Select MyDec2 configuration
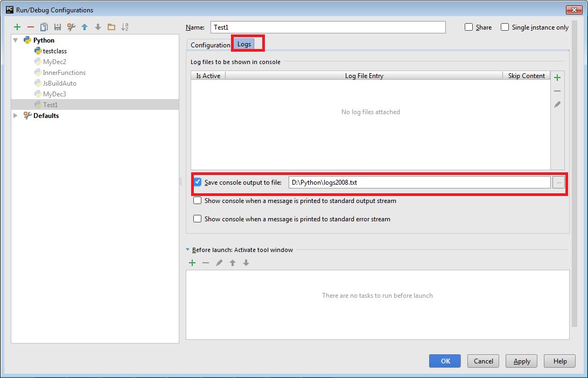Image resolution: width=588 pixels, height=378 pixels. [54, 62]
